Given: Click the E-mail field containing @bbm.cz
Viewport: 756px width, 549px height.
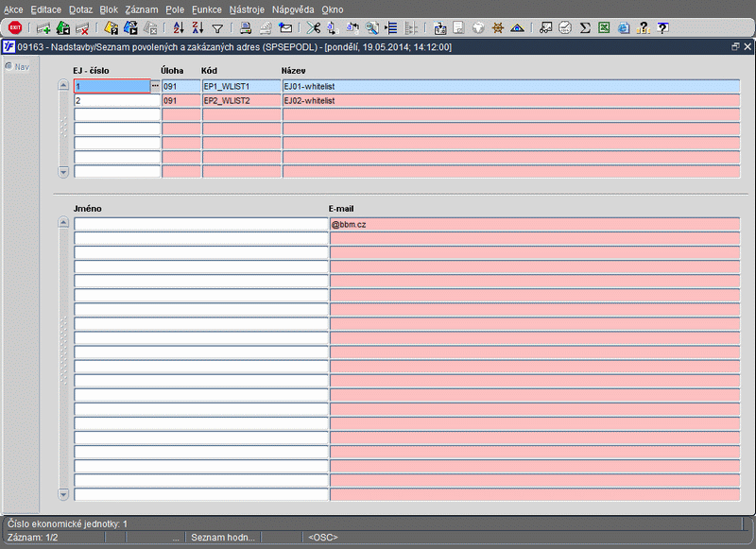Looking at the screenshot, I should [x=535, y=224].
